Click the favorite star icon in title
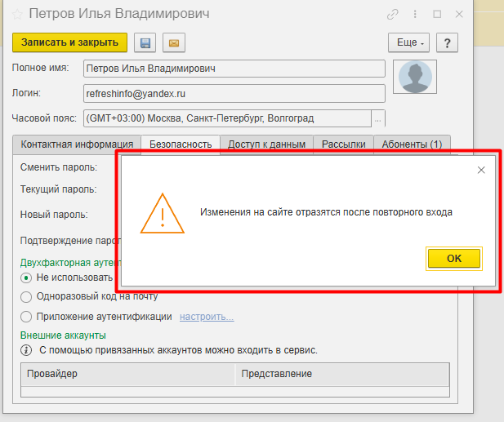The width and height of the screenshot is (504, 422). coord(17,15)
